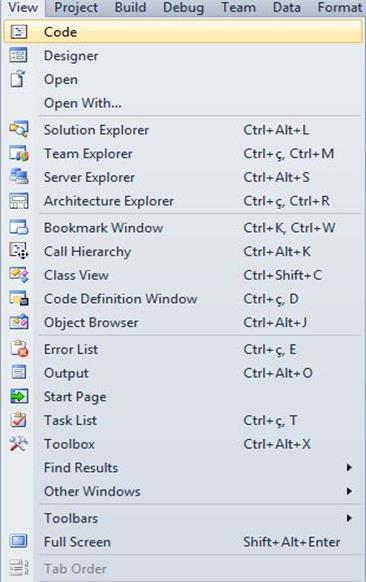Expand the Find Results submenu arrow
The image size is (366, 582).
pyautogui.click(x=349, y=467)
